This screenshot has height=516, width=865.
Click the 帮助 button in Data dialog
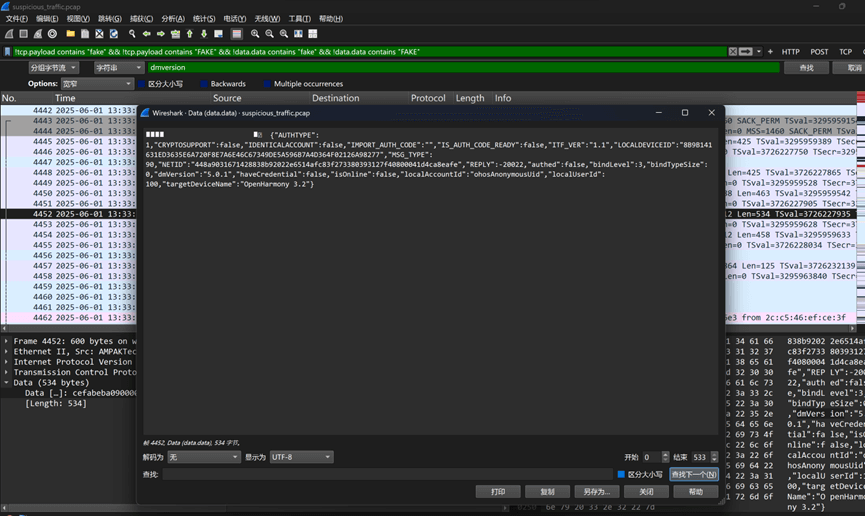[696, 492]
